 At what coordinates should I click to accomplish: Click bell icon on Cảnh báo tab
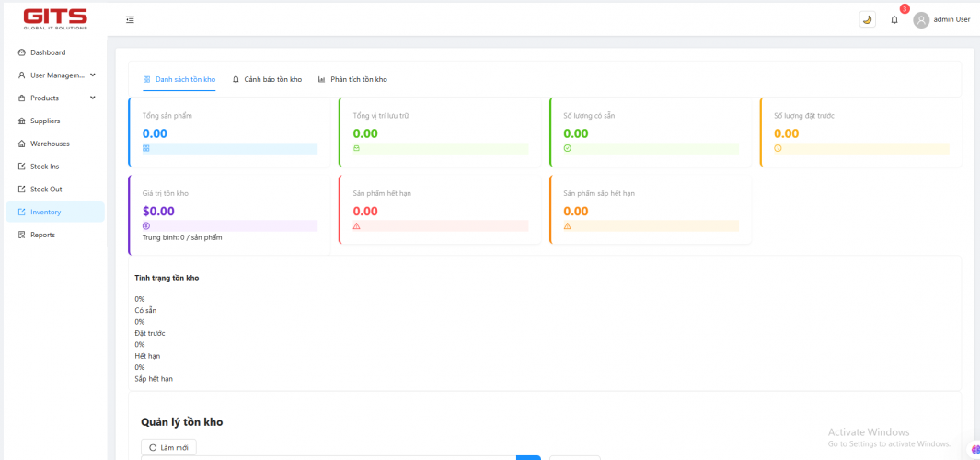(x=236, y=79)
